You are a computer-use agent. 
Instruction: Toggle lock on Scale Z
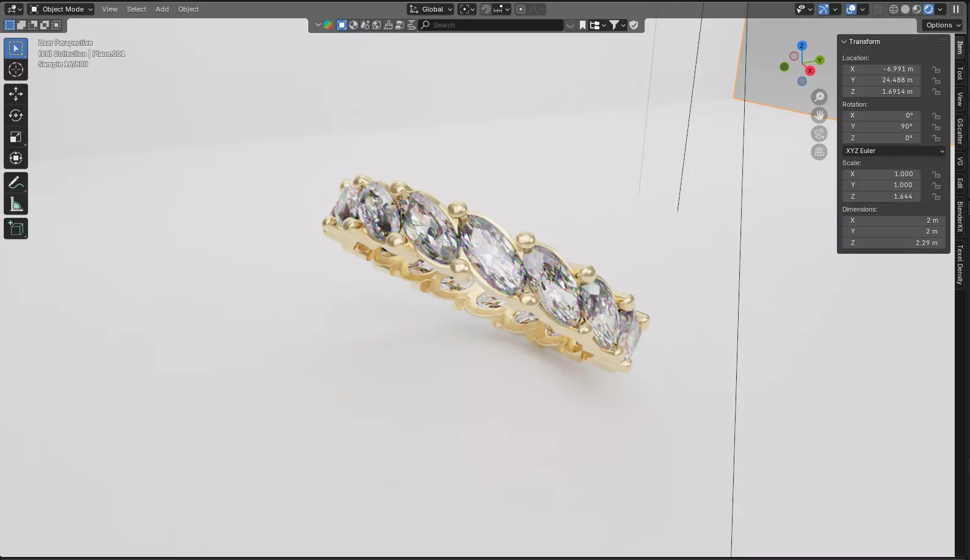pos(936,196)
